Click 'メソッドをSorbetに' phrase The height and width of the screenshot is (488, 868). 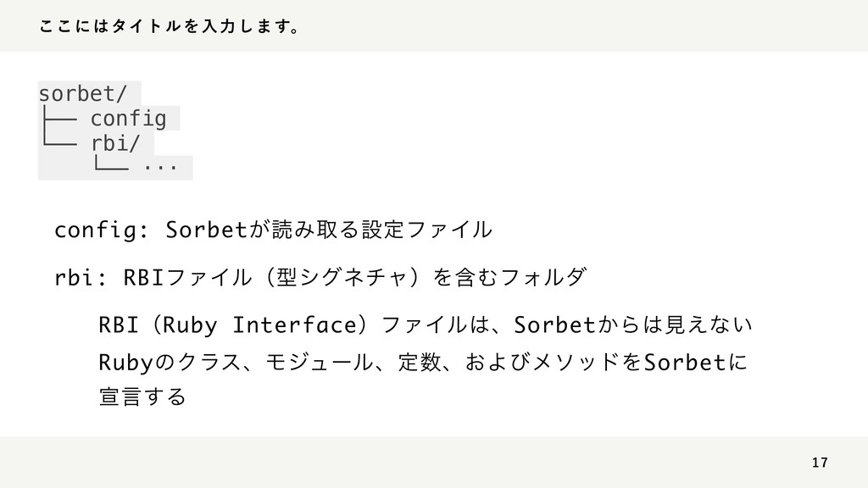click(x=639, y=363)
